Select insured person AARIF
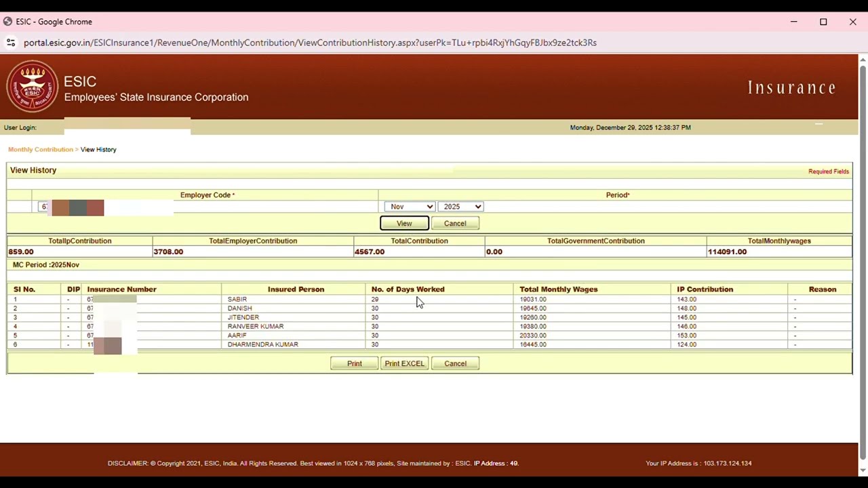This screenshot has width=868, height=488. pyautogui.click(x=237, y=335)
